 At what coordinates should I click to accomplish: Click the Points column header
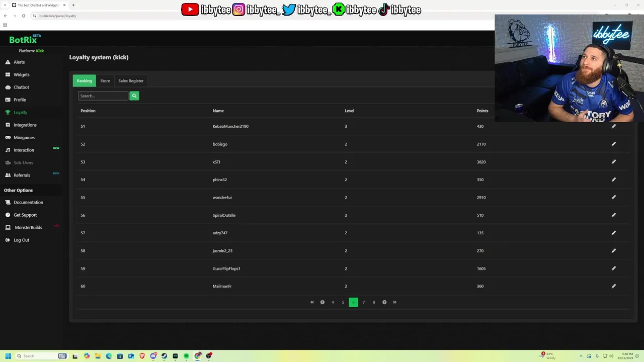coord(482,111)
